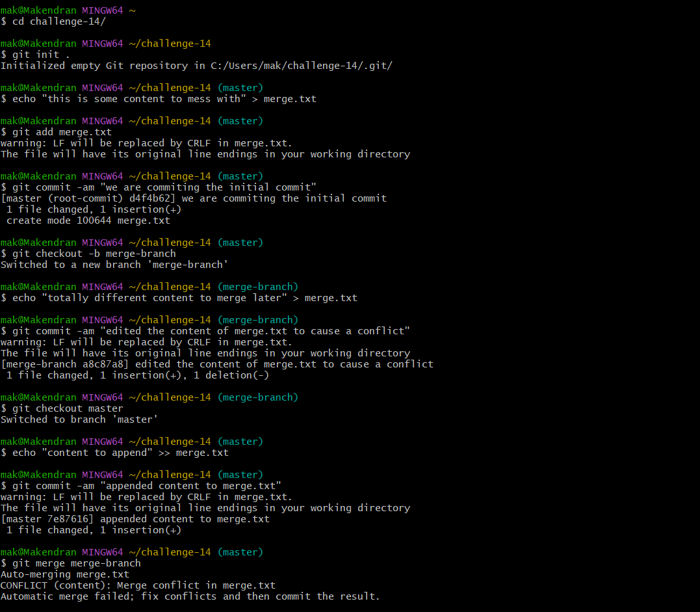The height and width of the screenshot is (612, 700).
Task: Click the "Auto-merging merge.txt" output line
Action: click(65, 574)
